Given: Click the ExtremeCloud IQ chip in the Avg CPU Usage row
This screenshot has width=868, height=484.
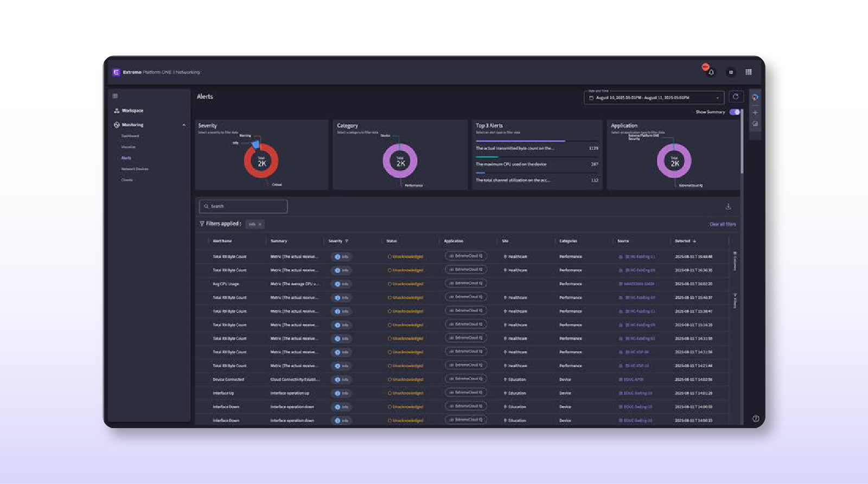Looking at the screenshot, I should [x=466, y=283].
